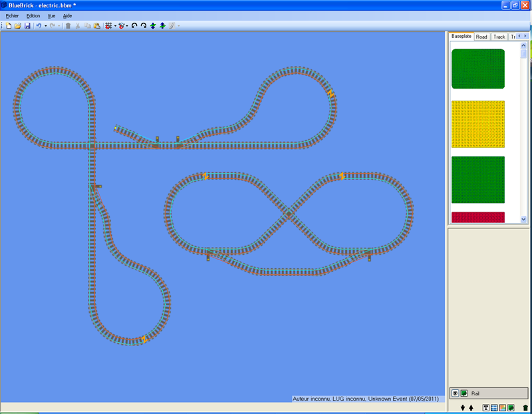Open the Fichier menu

pos(11,15)
